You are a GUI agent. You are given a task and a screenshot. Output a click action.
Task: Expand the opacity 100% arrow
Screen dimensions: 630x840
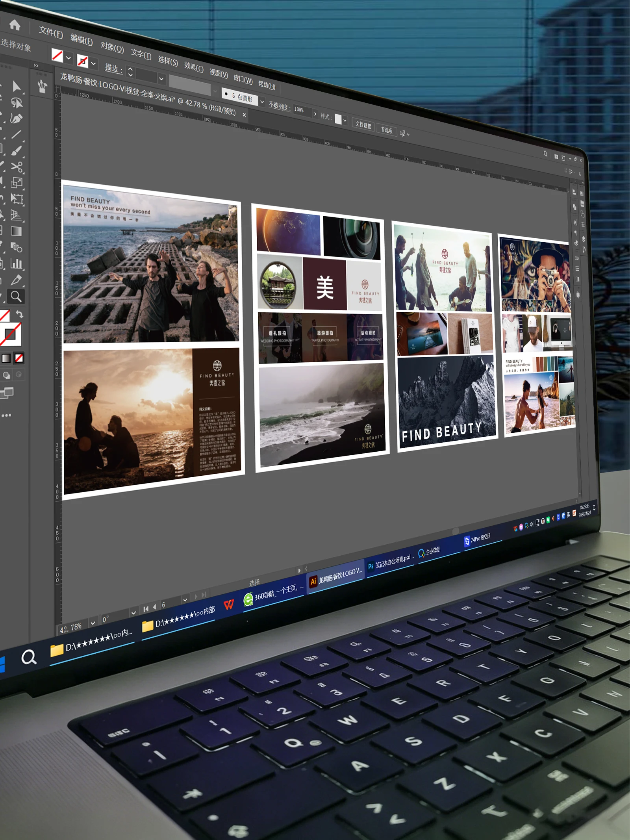coord(315,114)
